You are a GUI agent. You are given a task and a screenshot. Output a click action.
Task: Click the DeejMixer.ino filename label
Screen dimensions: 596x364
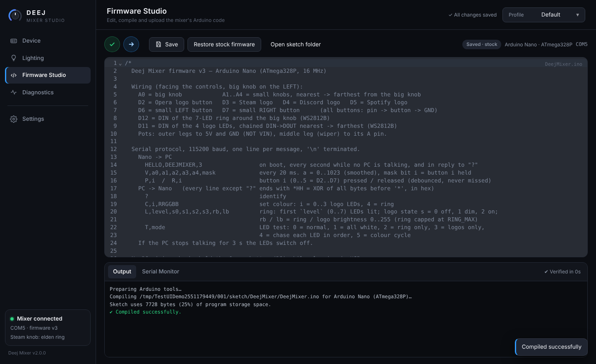[563, 64]
